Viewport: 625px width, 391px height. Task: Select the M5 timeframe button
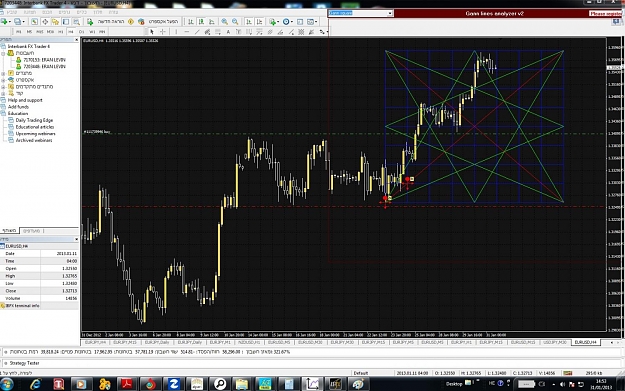[x=29, y=31]
